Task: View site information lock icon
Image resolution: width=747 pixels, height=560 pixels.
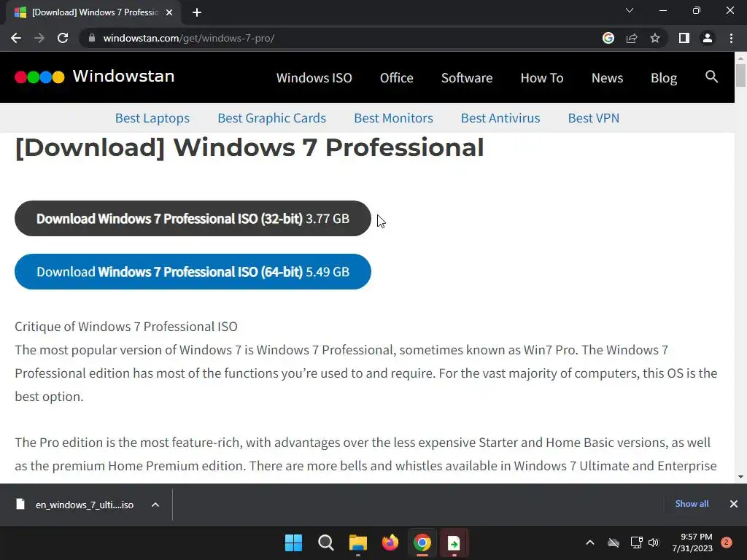Action: pos(92,38)
